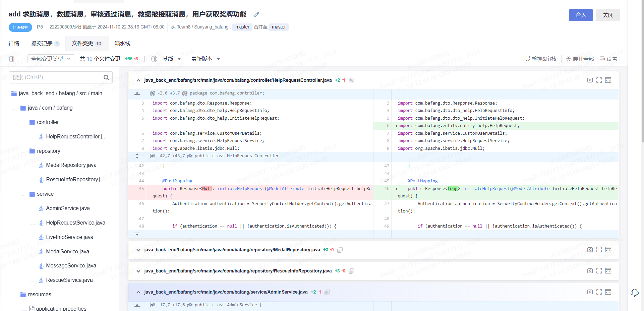
Task: Expand the RescueInfoRepository.java diff section
Action: click(x=138, y=271)
